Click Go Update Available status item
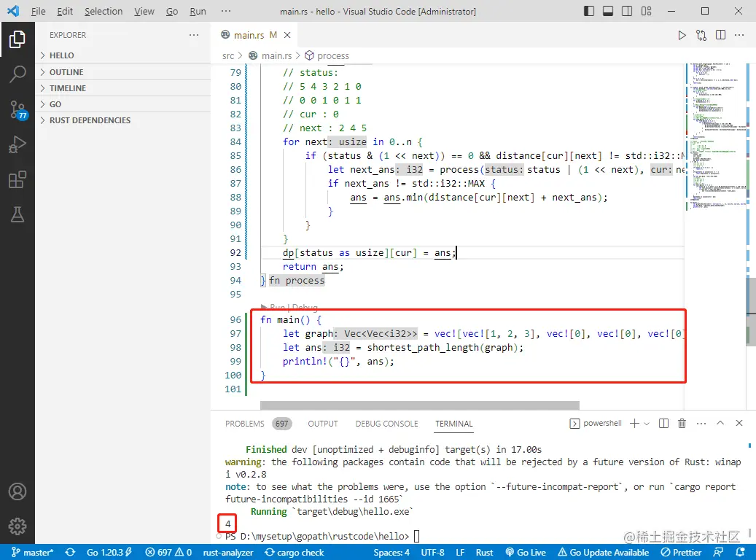 pos(603,552)
